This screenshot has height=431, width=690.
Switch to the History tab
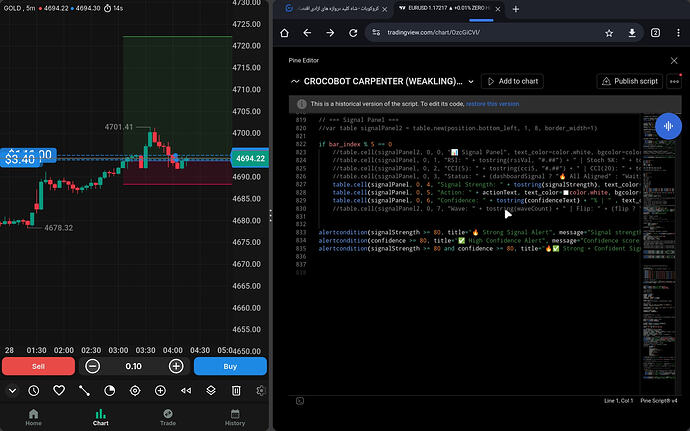235,417
